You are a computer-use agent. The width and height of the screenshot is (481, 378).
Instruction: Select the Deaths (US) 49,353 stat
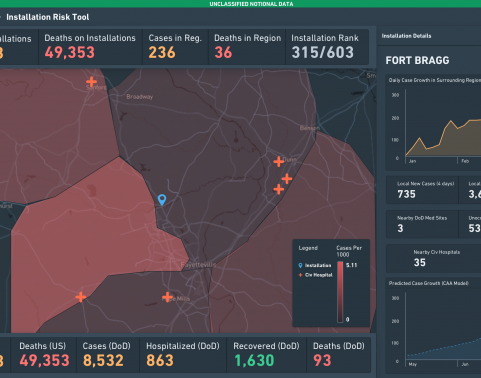tap(44, 355)
